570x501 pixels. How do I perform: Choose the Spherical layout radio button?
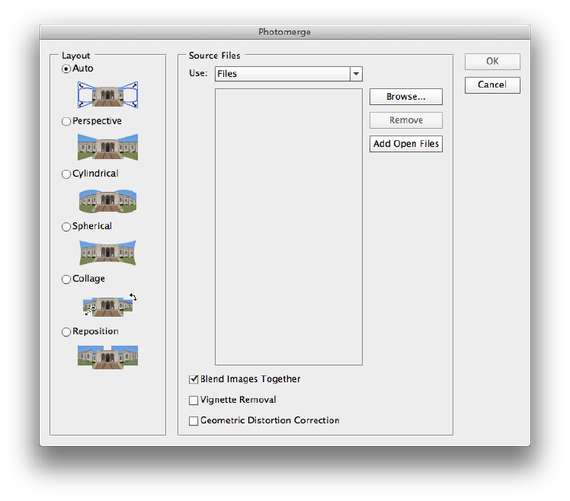(x=66, y=227)
